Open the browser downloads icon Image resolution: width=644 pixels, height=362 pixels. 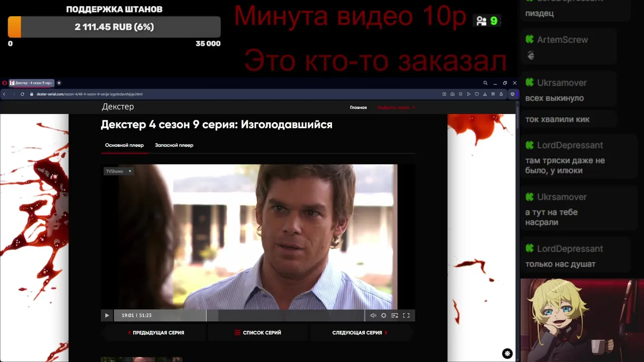coord(485,94)
